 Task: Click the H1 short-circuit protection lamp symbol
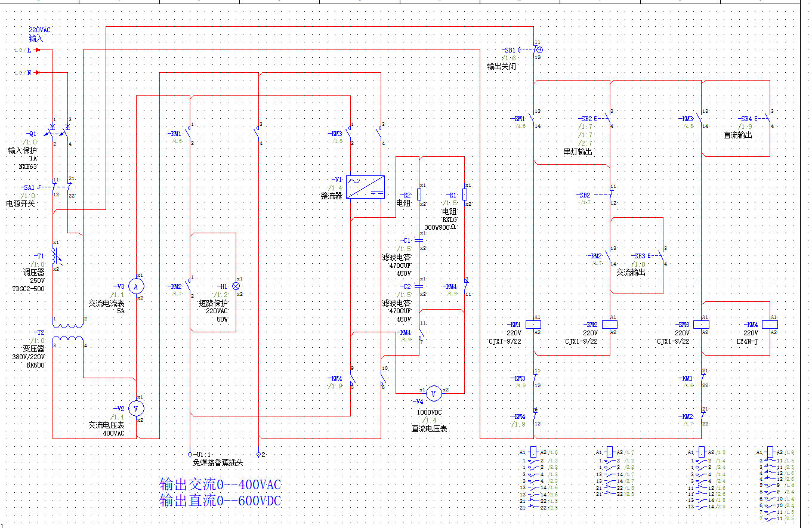[x=235, y=286]
